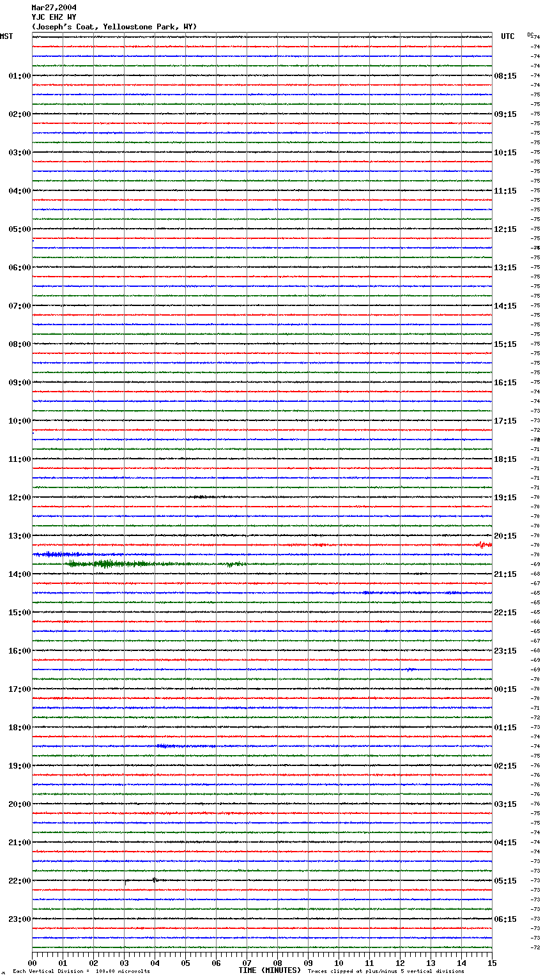Image resolution: width=543 pixels, height=980 pixels.
Task: Select the MST time label '17:00'
Action: click(x=20, y=689)
